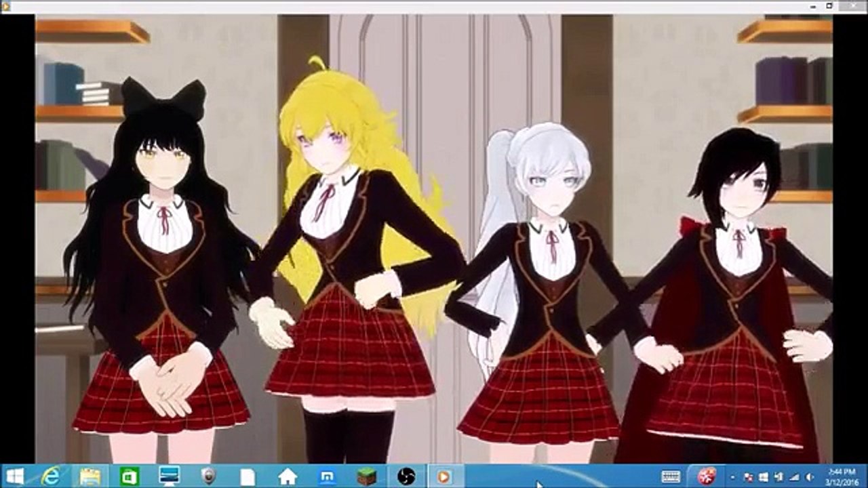Click the red pinwheel tray application icon

(x=707, y=476)
